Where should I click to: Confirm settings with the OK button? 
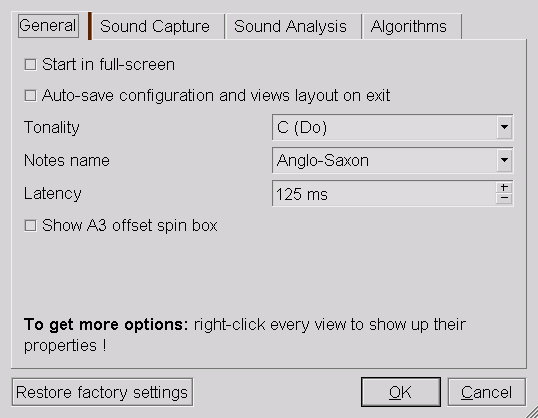tap(401, 392)
